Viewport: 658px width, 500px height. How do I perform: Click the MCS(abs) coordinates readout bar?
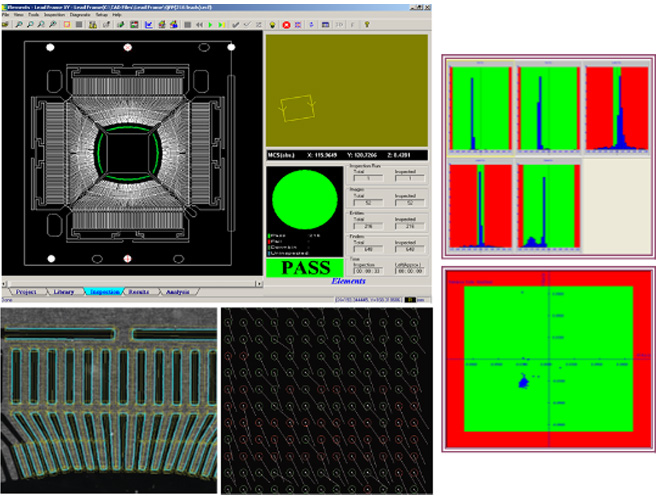(347, 155)
